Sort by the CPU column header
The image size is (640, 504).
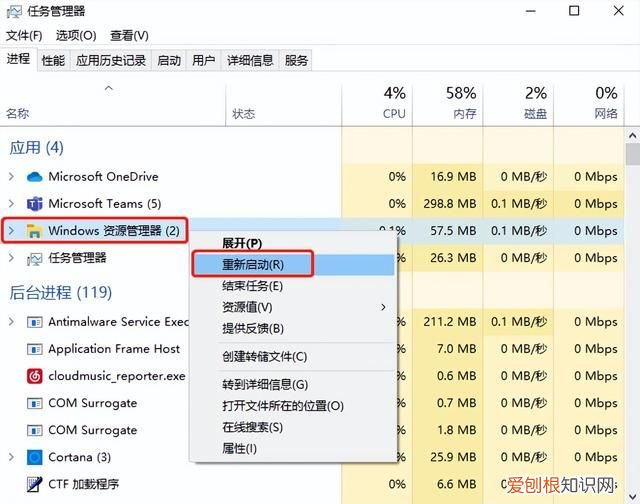pos(377,104)
